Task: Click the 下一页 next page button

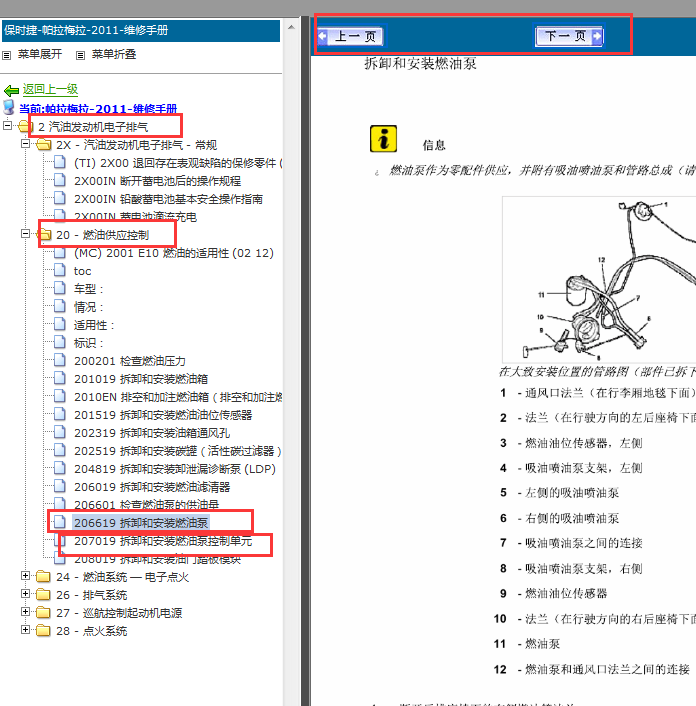Action: [x=569, y=36]
